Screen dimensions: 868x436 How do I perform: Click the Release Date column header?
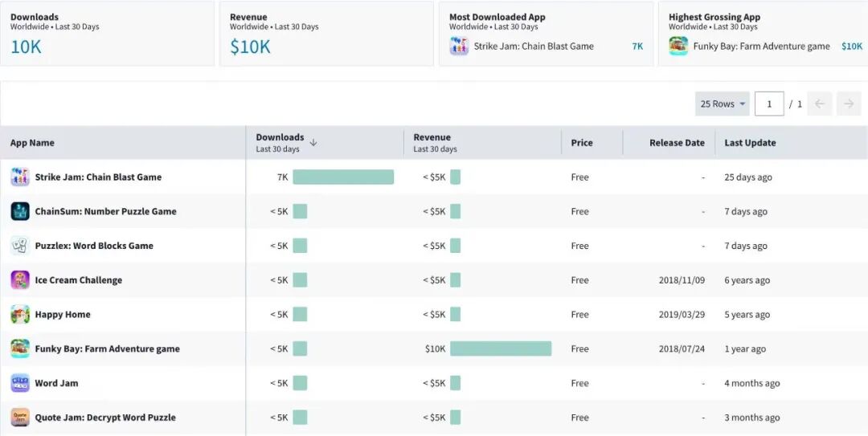677,143
